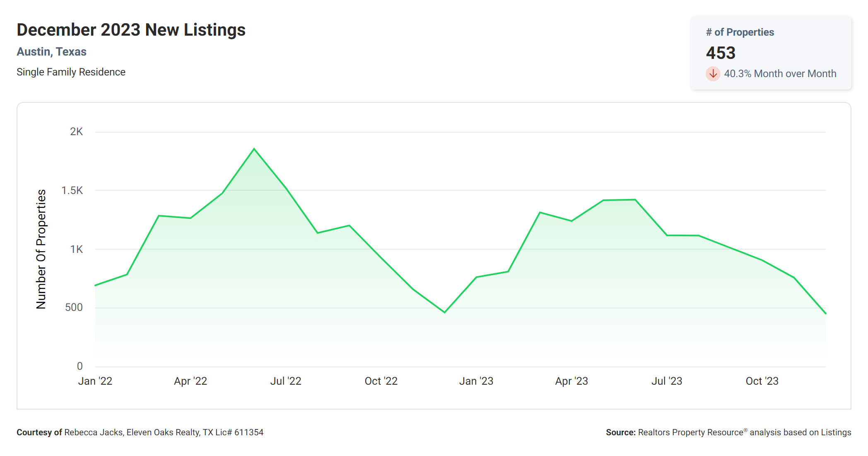Click the Single Family Residence label
This screenshot has height=456, width=868.
pyautogui.click(x=71, y=72)
